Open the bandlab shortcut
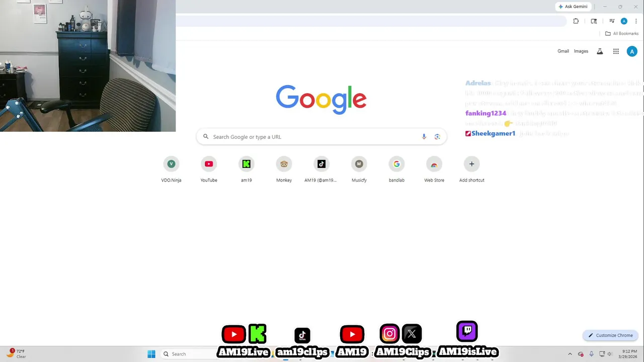 click(x=396, y=169)
